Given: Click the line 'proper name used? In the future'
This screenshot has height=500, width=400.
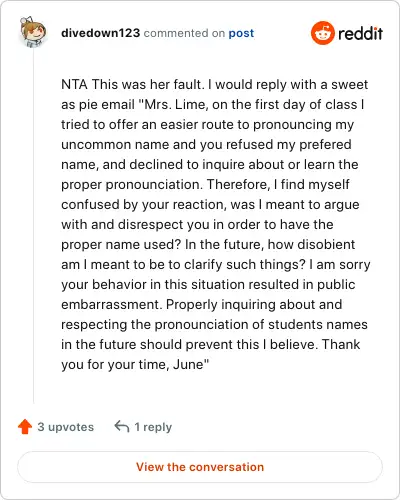Looking at the screenshot, I should coord(208,244).
